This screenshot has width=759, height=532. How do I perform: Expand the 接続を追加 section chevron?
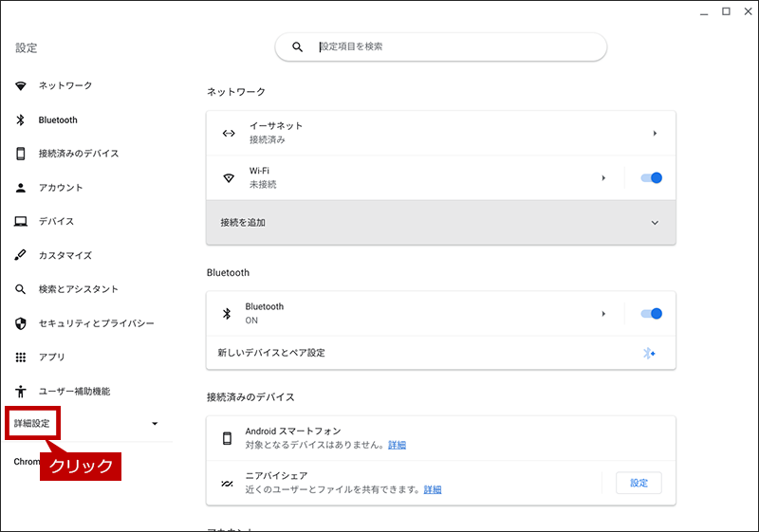point(655,223)
